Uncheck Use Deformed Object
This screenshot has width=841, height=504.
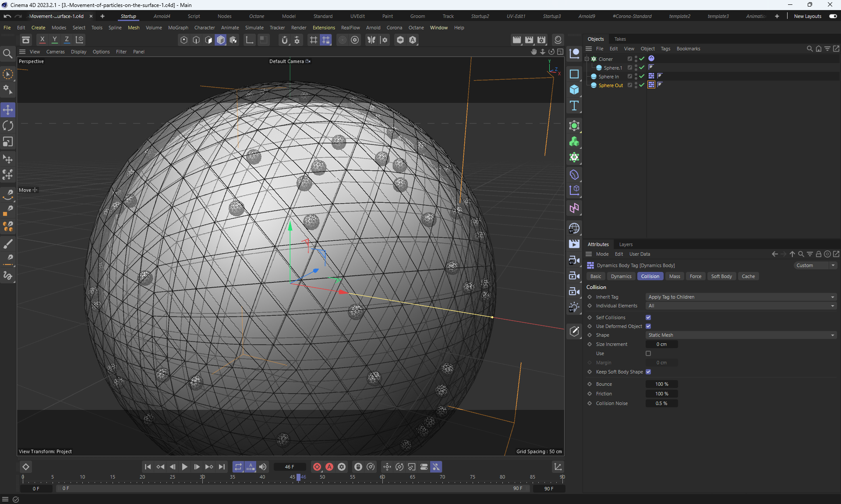648,326
